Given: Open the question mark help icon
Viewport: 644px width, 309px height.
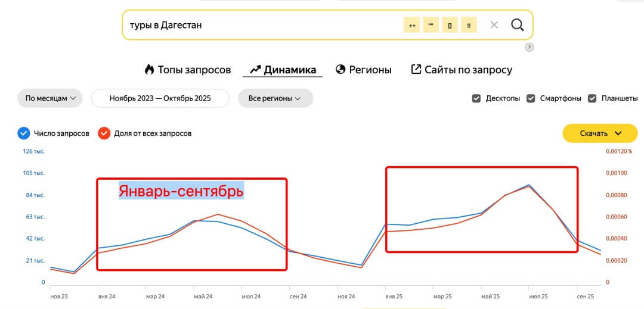Looking at the screenshot, I should [x=530, y=47].
